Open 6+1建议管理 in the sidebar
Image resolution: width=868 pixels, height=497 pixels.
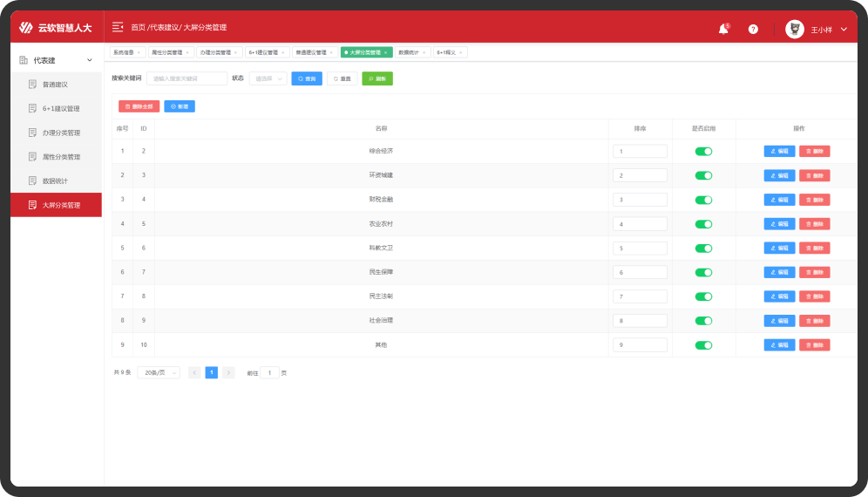(61, 109)
